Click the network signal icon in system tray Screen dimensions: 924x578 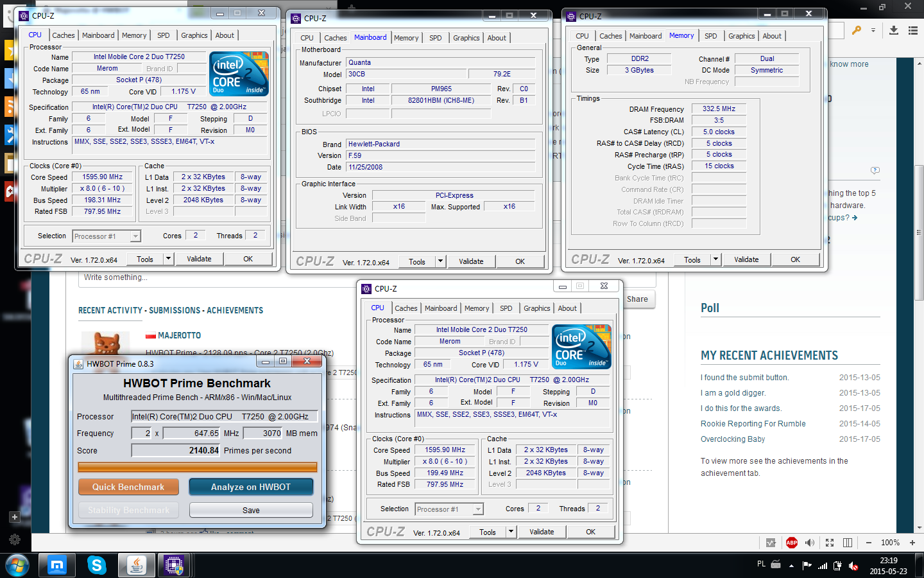point(823,566)
